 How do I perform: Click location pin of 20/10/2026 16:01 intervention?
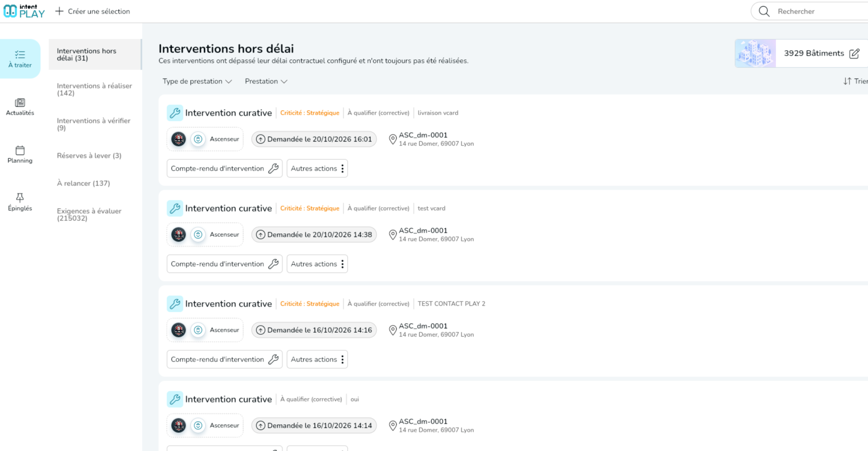click(x=393, y=139)
